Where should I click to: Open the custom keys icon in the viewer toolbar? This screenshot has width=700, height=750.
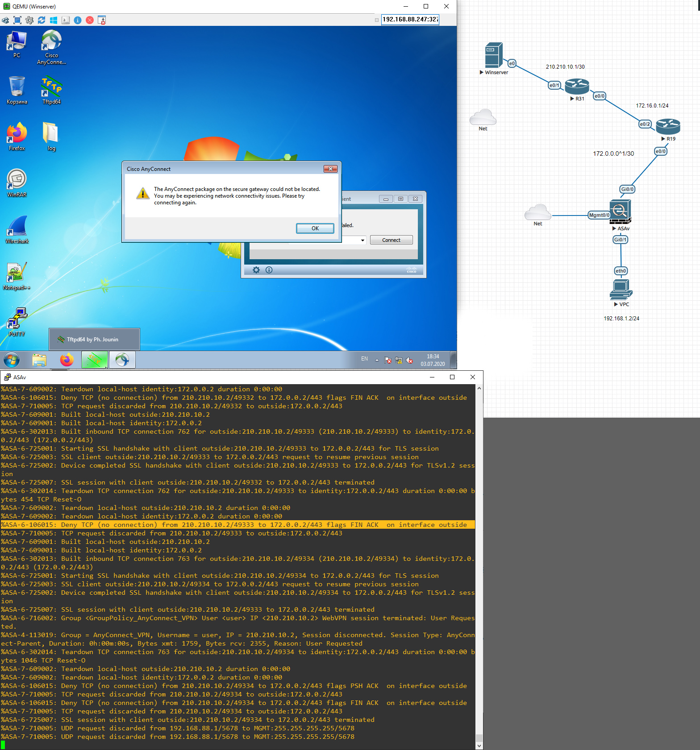click(66, 20)
